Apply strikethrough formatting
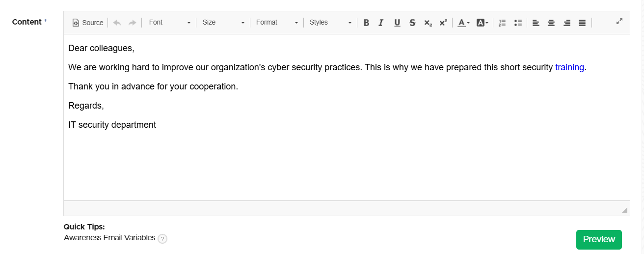644x254 pixels. coord(412,23)
